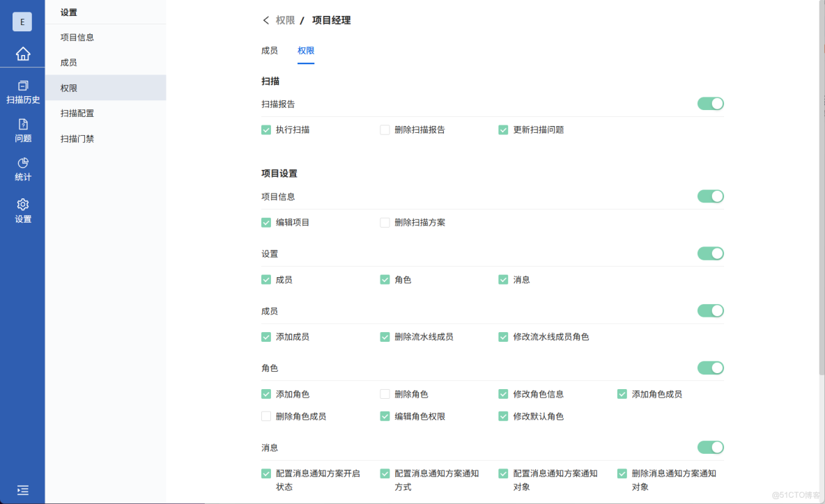Check the 删除角色 checkbox

pos(384,393)
